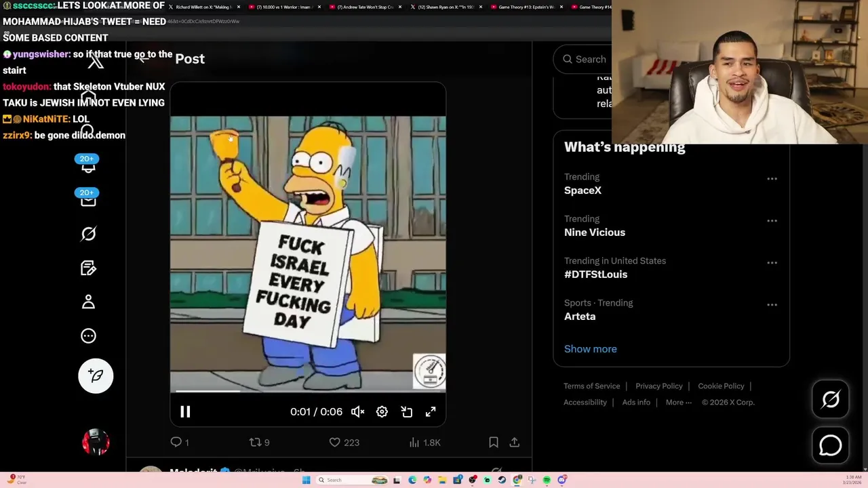
Task: Open the Nine Vicious trending topic
Action: [x=595, y=232]
